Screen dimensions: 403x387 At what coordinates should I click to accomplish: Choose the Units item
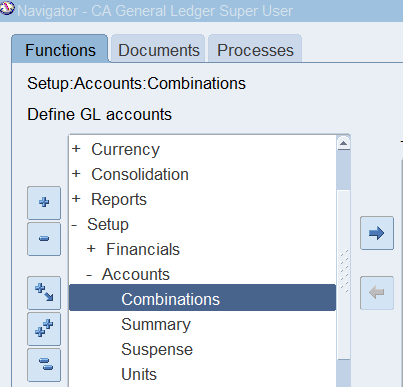point(139,374)
